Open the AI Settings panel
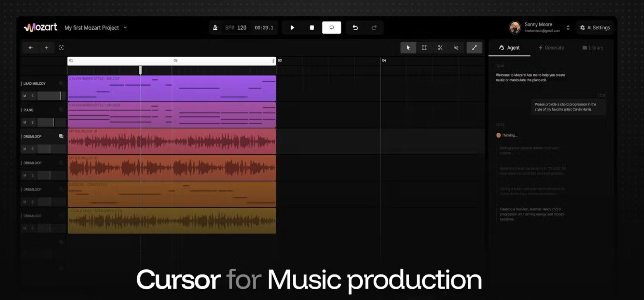Viewport: 644px width, 300px height. click(x=595, y=28)
